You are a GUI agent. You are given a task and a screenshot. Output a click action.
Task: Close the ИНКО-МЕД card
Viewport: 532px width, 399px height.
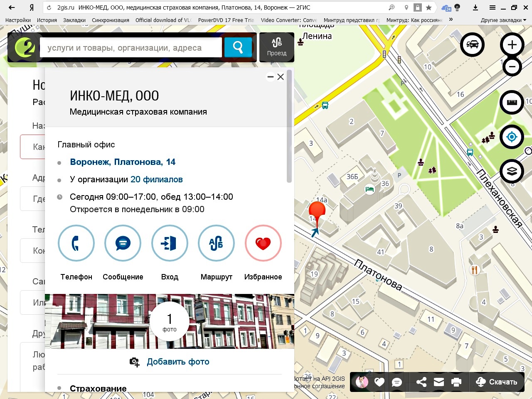pos(281,77)
